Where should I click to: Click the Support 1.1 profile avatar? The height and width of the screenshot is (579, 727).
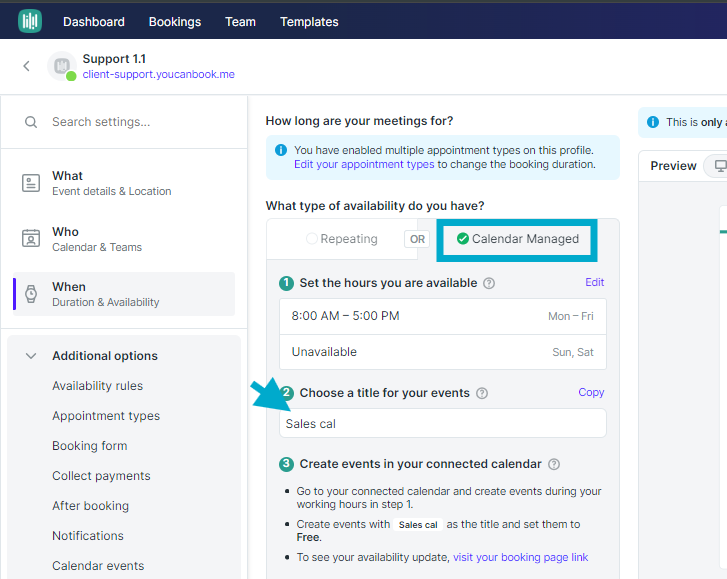coord(62,67)
